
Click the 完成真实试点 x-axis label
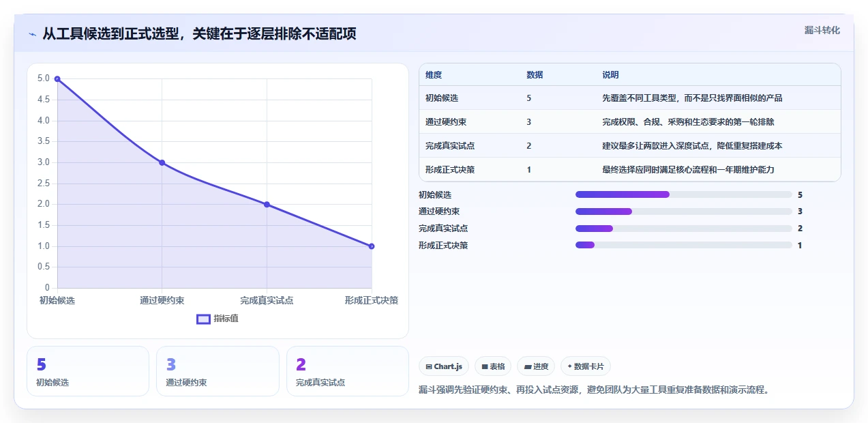[x=267, y=300]
